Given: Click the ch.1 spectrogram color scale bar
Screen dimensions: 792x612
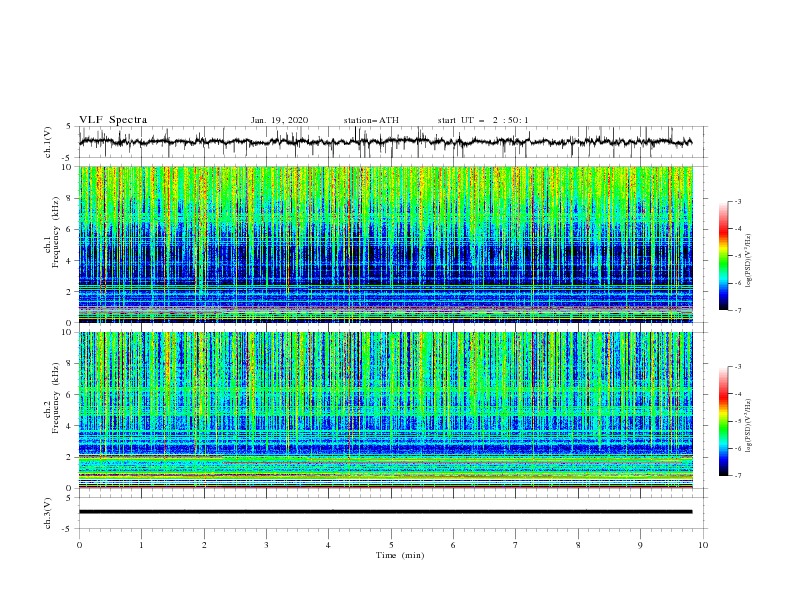Looking at the screenshot, I should coord(723,256).
